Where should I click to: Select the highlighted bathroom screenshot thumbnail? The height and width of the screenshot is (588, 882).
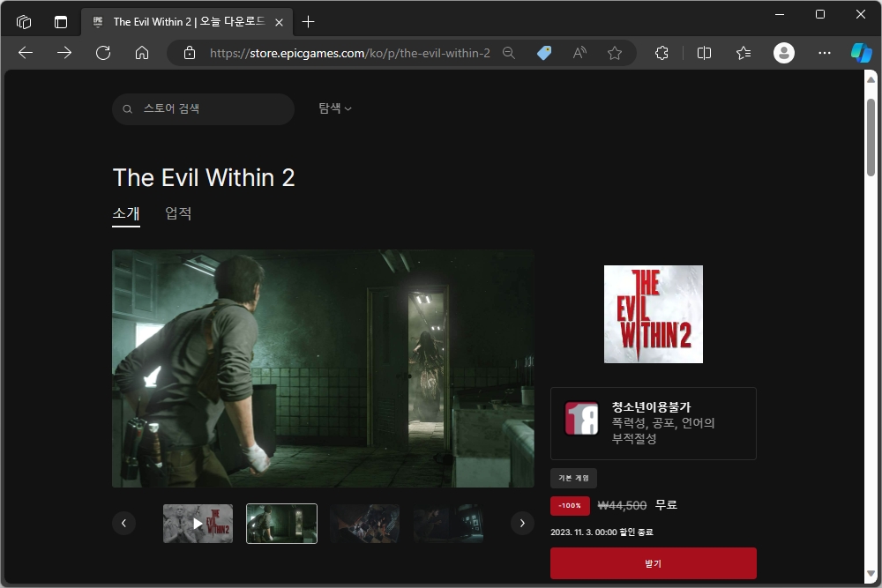click(x=282, y=524)
